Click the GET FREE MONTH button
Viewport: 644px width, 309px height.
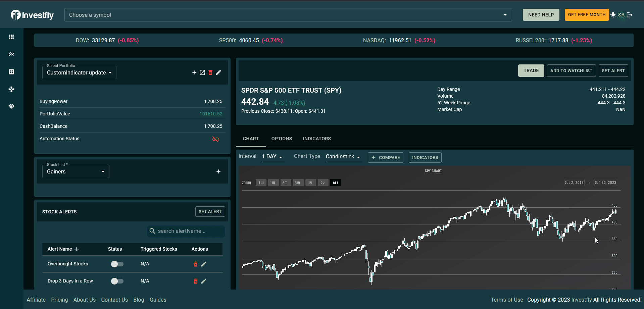click(587, 15)
